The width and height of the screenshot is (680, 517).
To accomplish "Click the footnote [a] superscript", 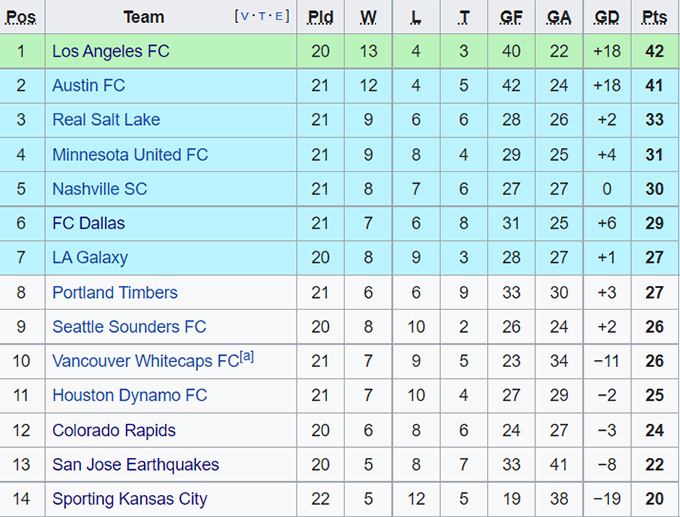I will (x=247, y=357).
